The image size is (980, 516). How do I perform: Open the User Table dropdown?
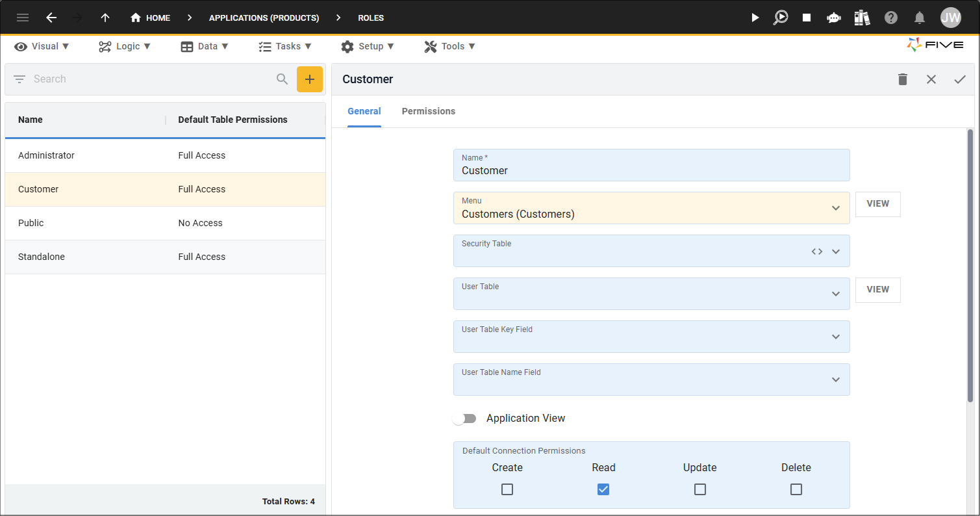pos(651,294)
